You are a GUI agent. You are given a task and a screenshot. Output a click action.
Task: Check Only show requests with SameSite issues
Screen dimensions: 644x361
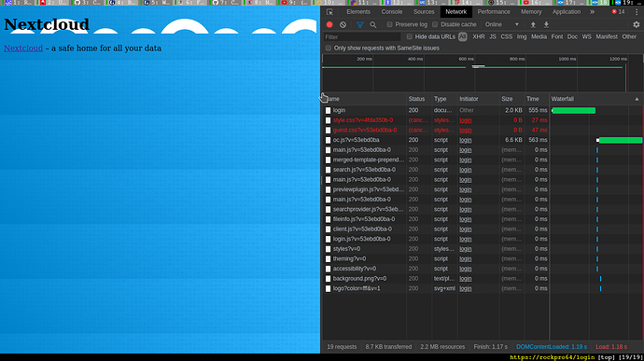tap(329, 49)
